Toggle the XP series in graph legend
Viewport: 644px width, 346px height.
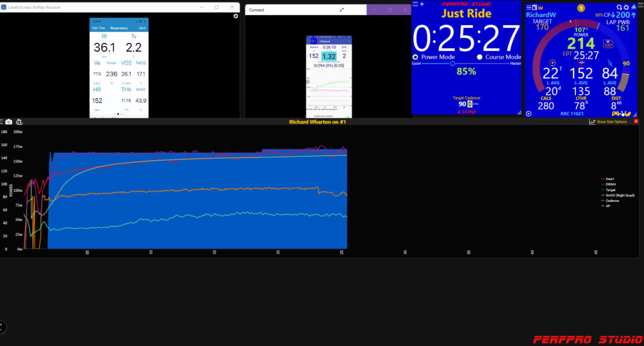pos(606,206)
